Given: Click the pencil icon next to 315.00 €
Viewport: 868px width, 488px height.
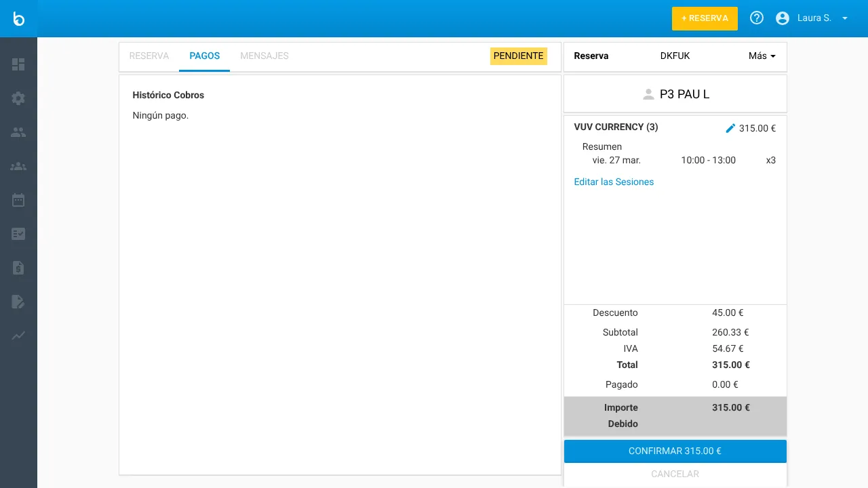Looking at the screenshot, I should [731, 127].
